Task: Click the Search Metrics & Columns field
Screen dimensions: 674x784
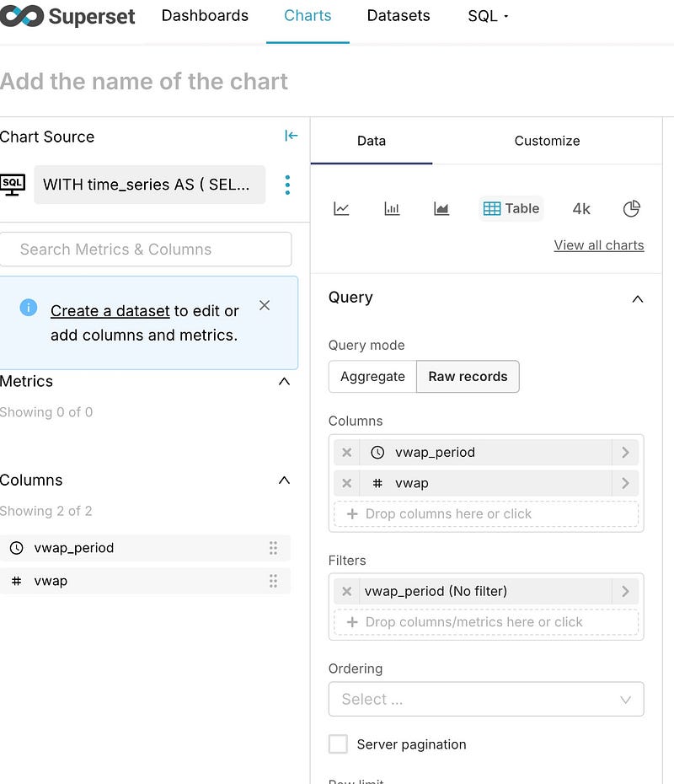Action: [146, 250]
